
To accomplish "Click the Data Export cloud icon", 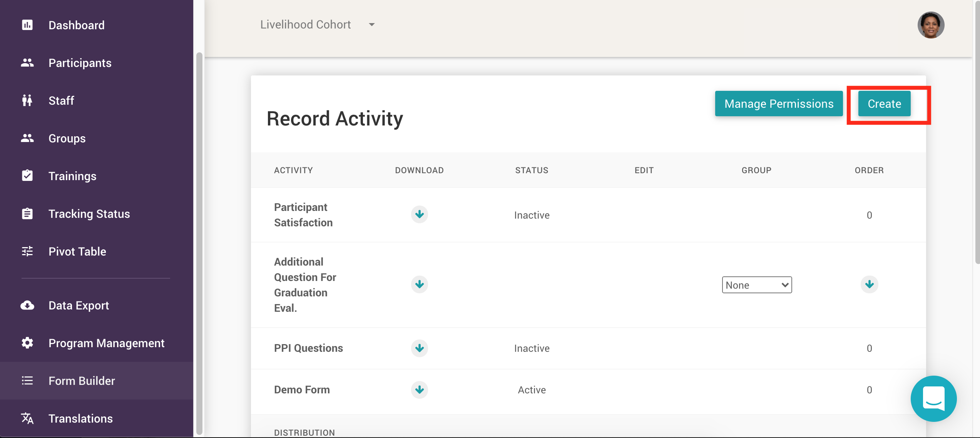I will tap(27, 305).
